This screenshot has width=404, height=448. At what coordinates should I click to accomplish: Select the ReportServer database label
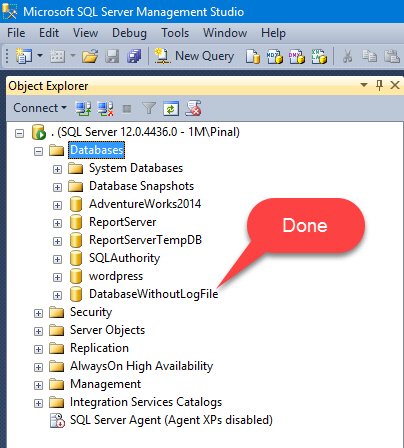coord(122,222)
